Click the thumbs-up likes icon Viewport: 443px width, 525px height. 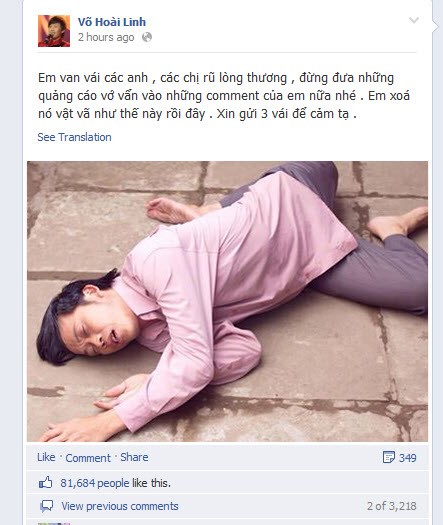click(46, 483)
